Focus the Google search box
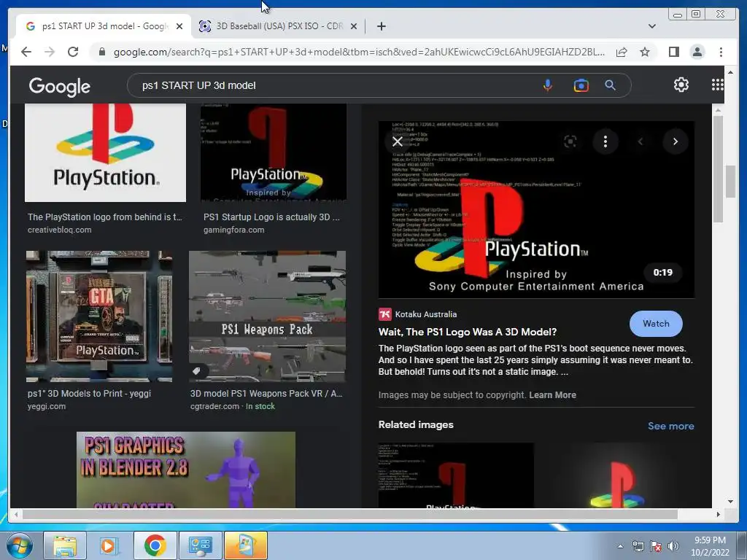The image size is (747, 560). 333,85
